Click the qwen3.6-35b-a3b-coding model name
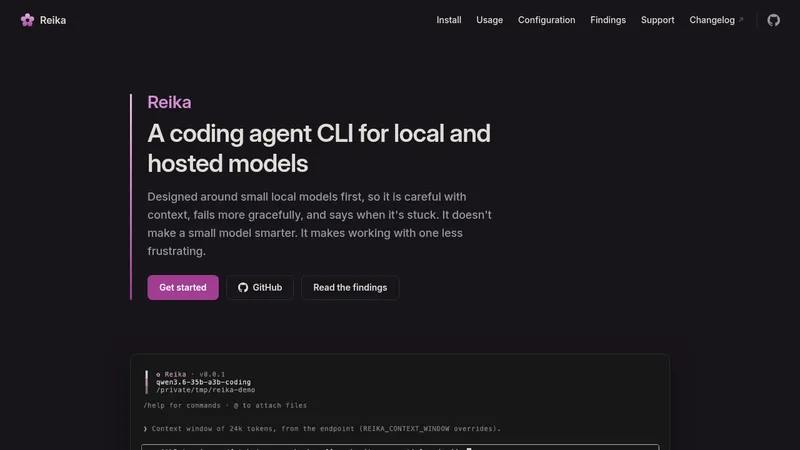The width and height of the screenshot is (800, 450). pos(203,382)
